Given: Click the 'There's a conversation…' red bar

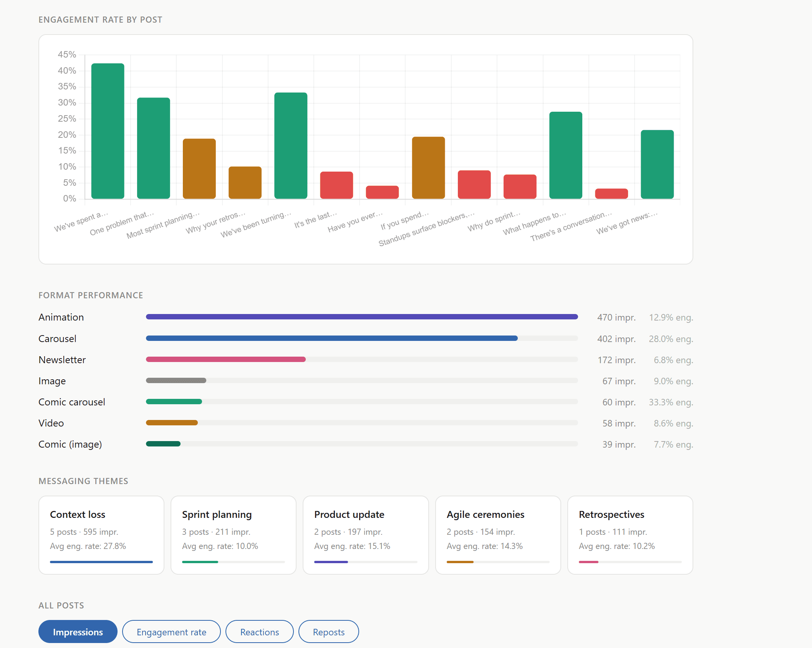Looking at the screenshot, I should (611, 193).
